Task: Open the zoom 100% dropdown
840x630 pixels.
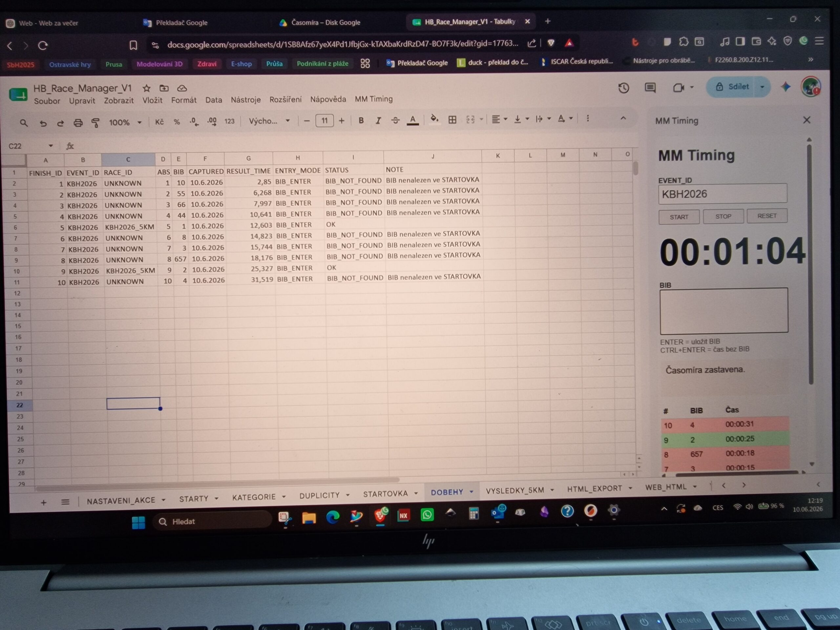Action: (125, 122)
